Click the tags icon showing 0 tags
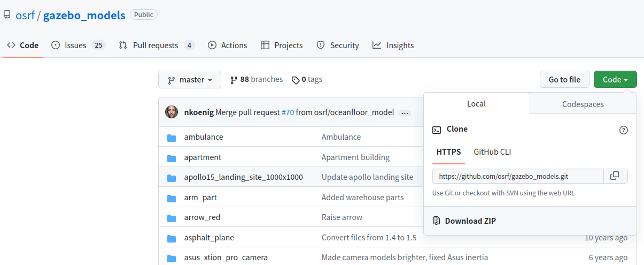 (x=296, y=80)
